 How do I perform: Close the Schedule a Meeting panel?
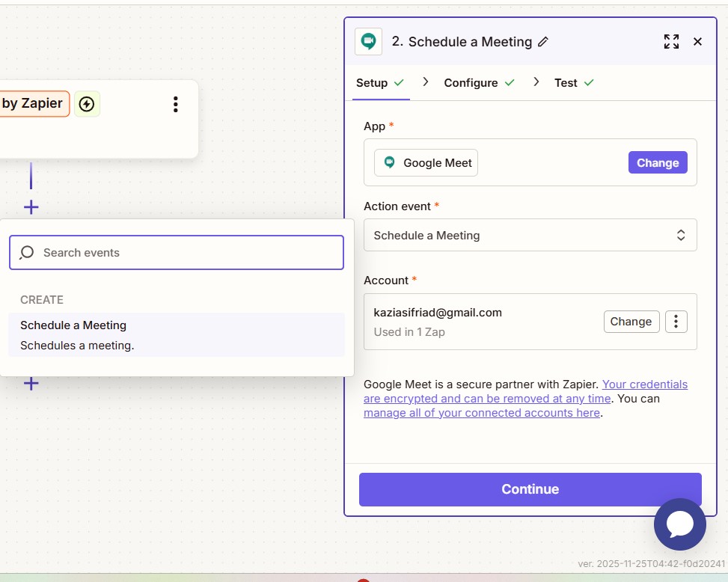click(697, 42)
